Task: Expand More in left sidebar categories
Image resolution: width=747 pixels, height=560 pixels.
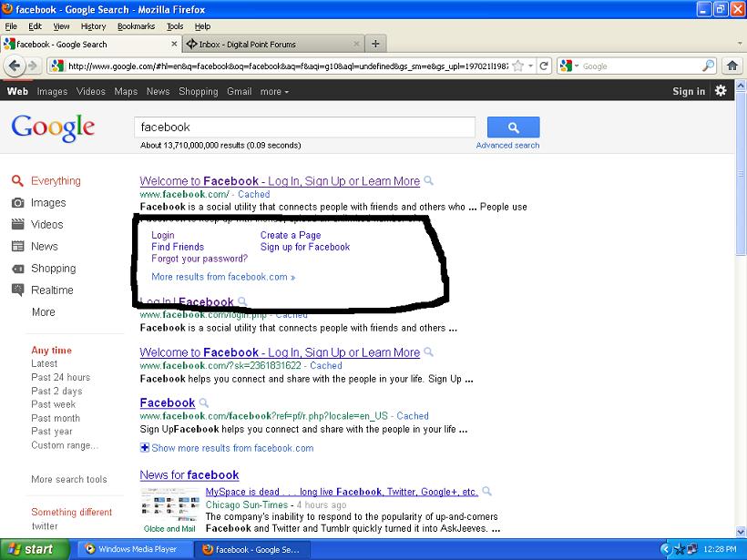Action: point(44,312)
